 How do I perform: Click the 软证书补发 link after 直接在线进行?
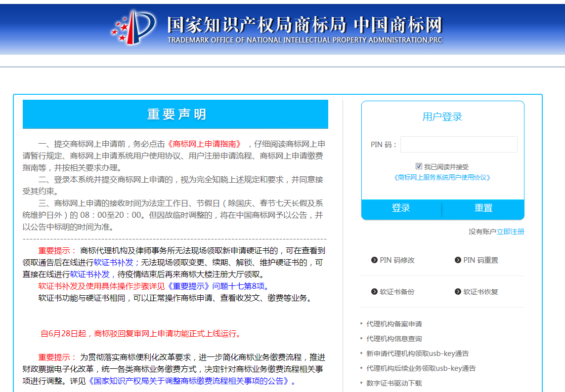[90, 274]
